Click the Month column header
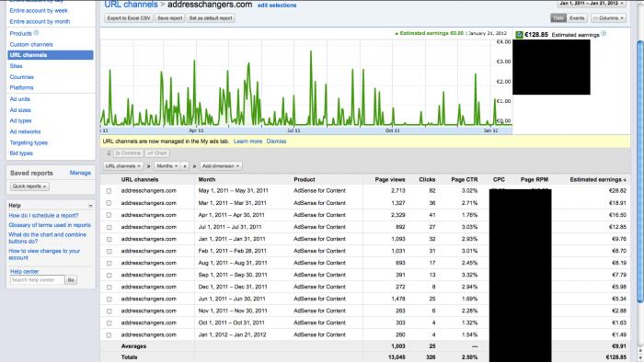Screen dimensions: 644x362 207,179
